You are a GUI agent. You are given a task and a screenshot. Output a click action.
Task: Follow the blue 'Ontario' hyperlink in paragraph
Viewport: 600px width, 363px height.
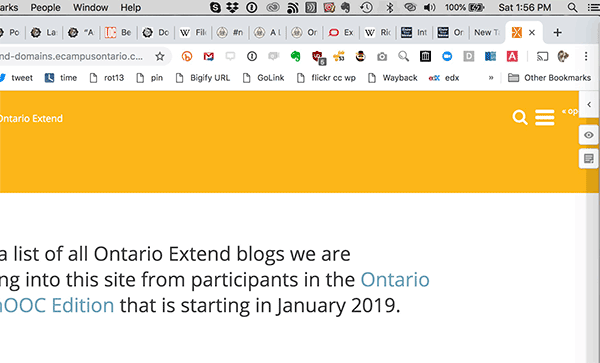[395, 280]
